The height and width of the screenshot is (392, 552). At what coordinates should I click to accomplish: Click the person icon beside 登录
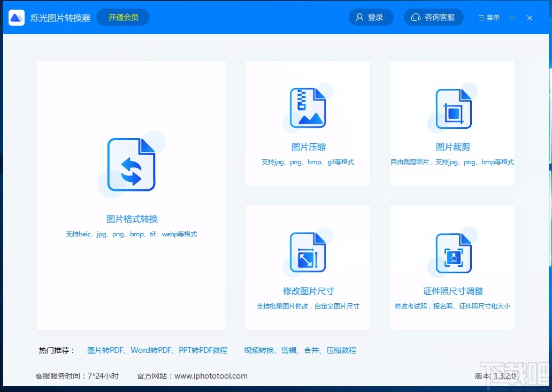(x=359, y=17)
